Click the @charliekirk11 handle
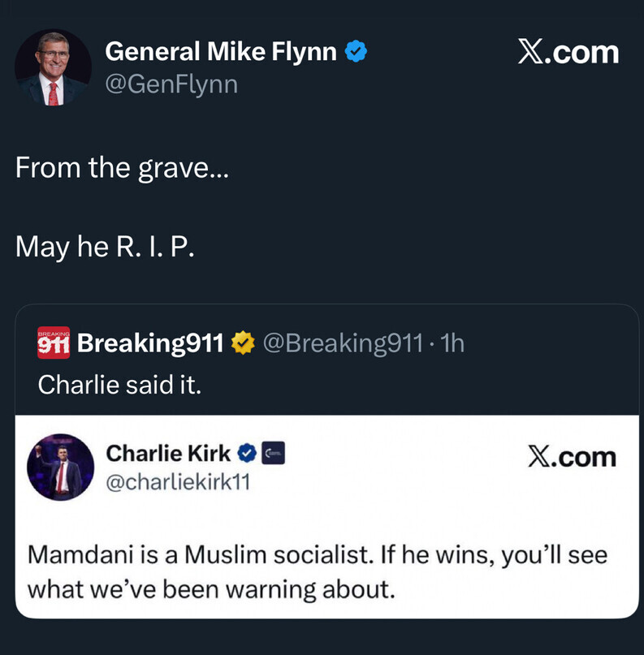644x655 pixels. coord(178,482)
